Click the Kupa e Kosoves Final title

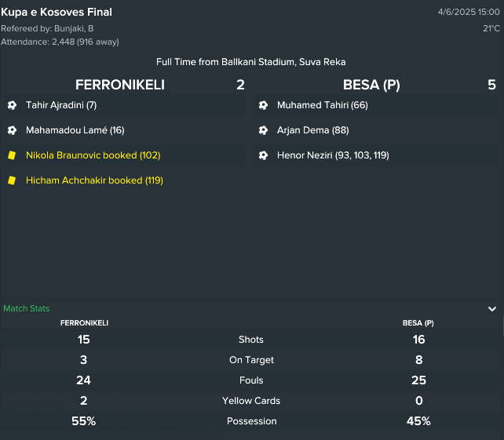[57, 13]
